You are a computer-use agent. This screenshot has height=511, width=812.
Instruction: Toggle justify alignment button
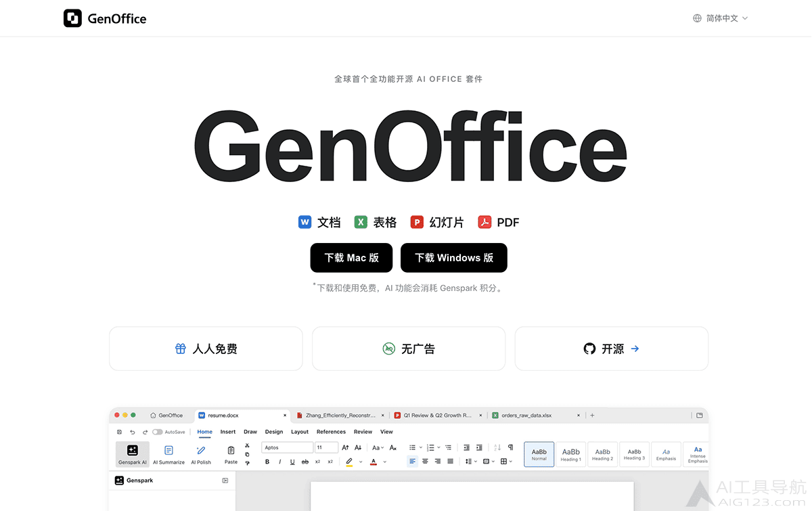(451, 461)
